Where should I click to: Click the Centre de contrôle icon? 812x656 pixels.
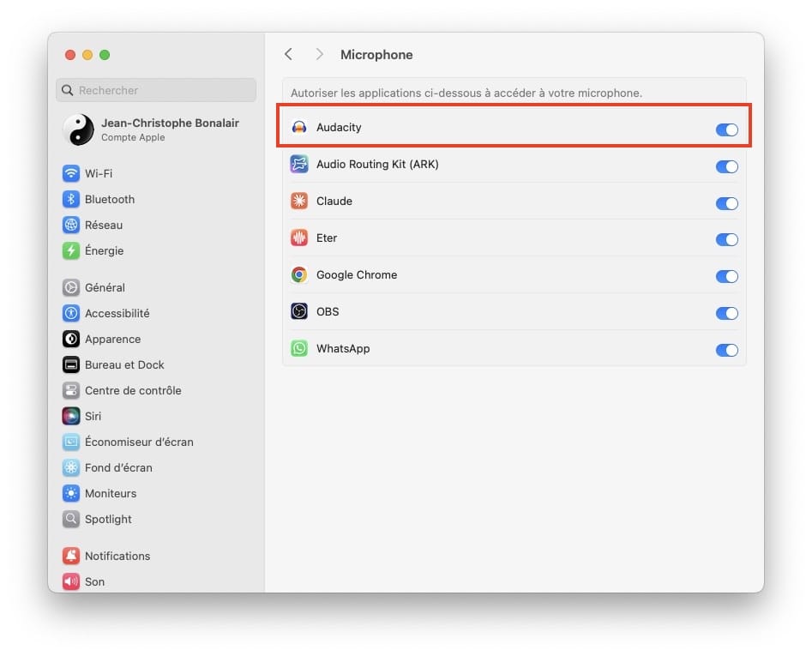tap(71, 390)
